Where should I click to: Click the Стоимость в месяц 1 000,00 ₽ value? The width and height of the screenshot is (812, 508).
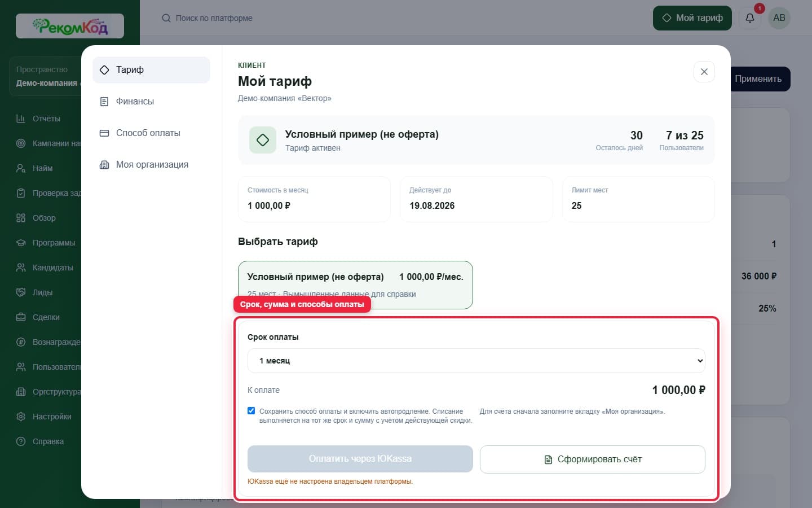[x=269, y=206]
